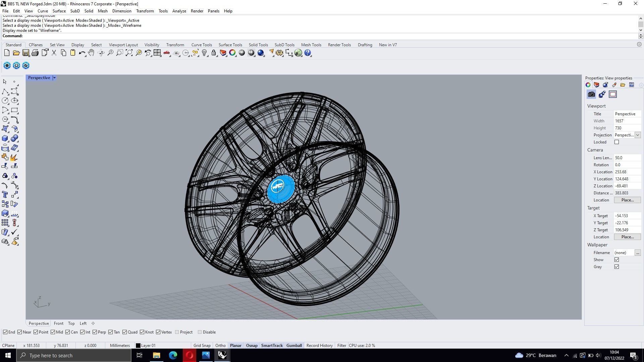This screenshot has width=644, height=362.
Task: Click the light bulb Hide icon
Action: tap(204, 53)
